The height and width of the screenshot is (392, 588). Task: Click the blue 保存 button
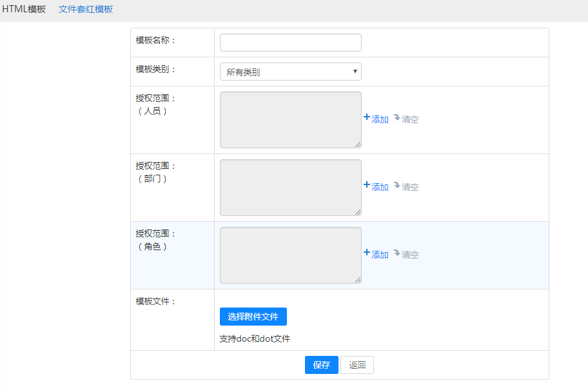click(321, 365)
